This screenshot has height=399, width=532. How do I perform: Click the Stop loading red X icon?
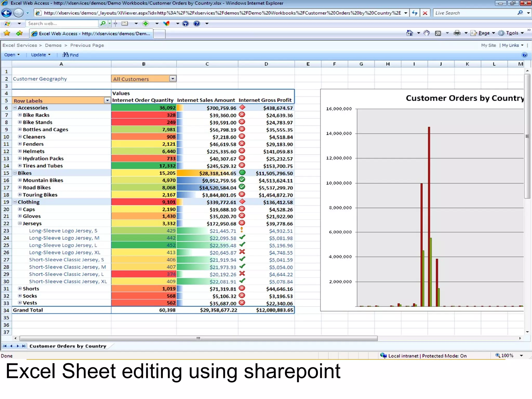[425, 13]
